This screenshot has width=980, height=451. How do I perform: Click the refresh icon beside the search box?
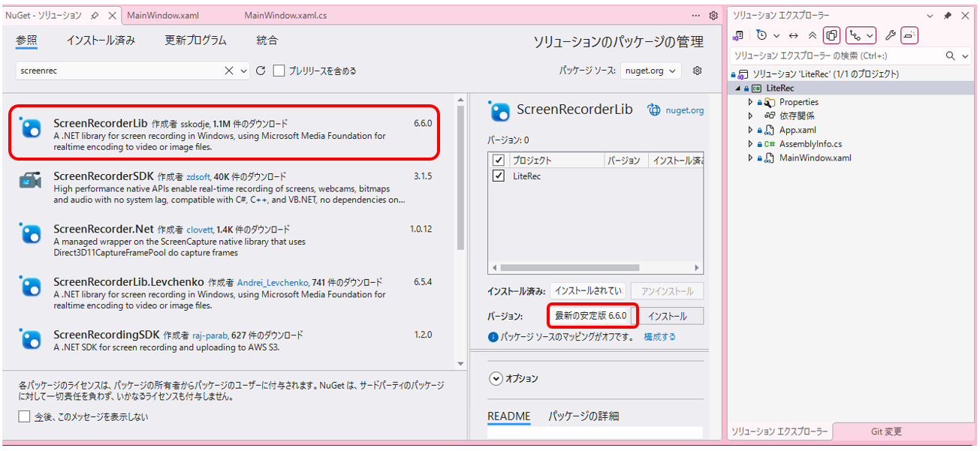click(x=261, y=71)
